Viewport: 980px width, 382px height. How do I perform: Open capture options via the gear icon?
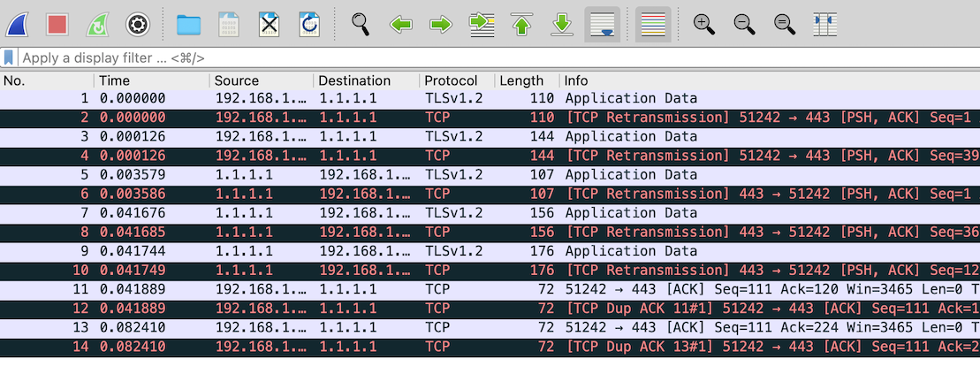tap(138, 25)
